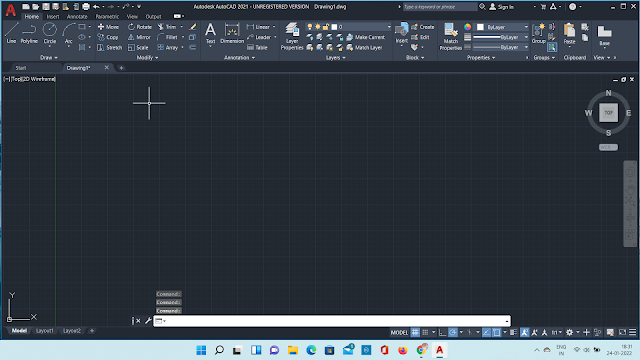The height and width of the screenshot is (360, 640).
Task: Activate the Scale tool
Action: tap(138, 48)
